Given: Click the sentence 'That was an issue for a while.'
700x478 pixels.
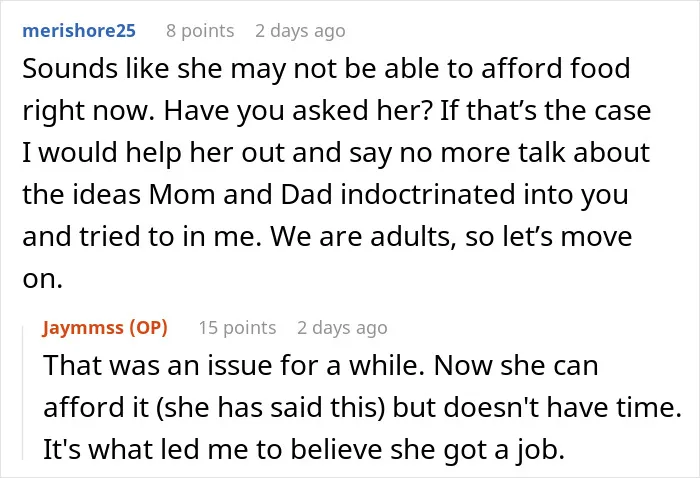Looking at the screenshot, I should (x=235, y=366).
